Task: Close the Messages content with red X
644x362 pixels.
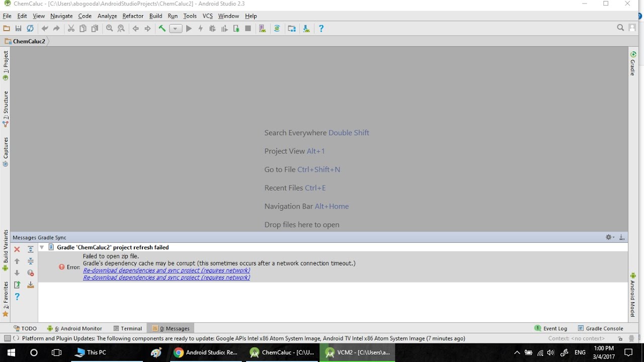Action: 17,249
